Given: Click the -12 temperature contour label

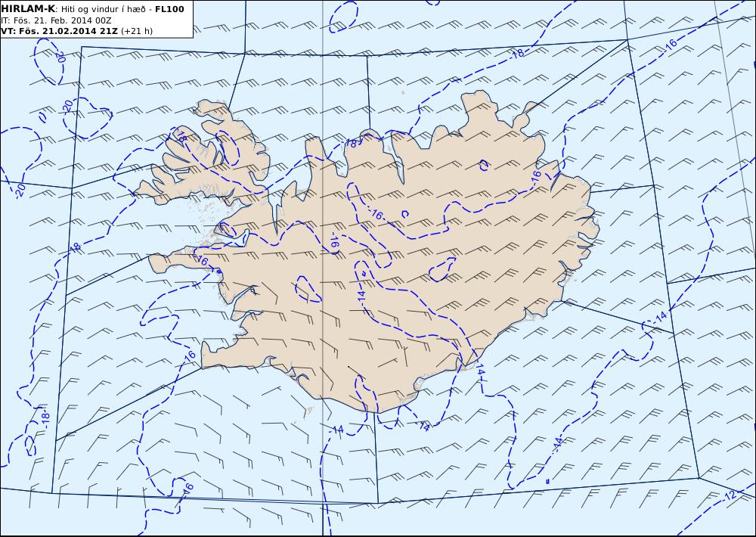Looking at the screenshot, I should tap(731, 495).
